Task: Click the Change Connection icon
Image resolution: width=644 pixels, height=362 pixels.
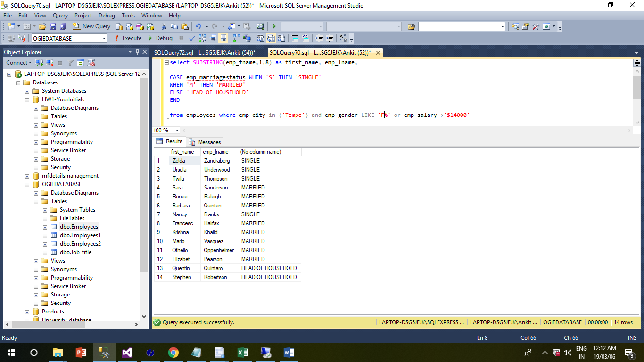Action: coord(22,38)
